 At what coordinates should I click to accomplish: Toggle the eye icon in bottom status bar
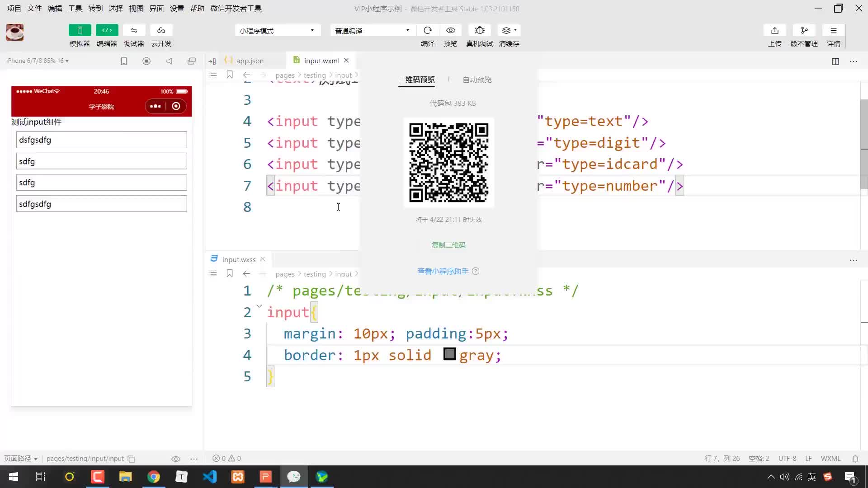pyautogui.click(x=176, y=459)
